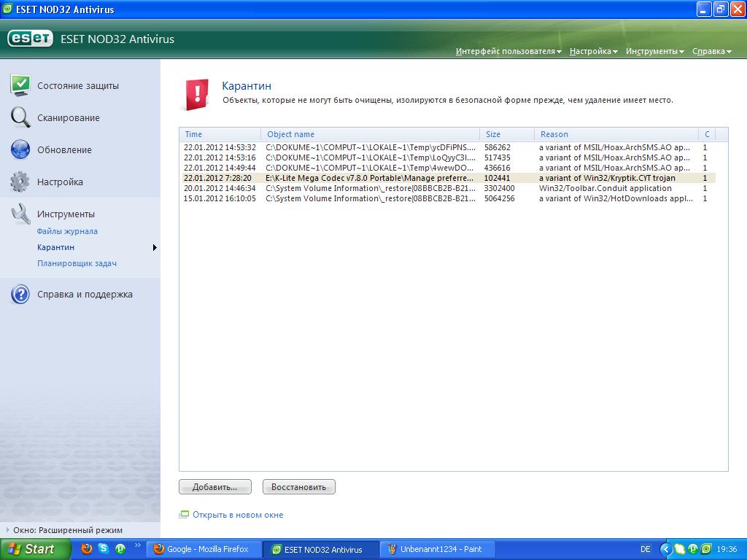Click the Восстановить button

click(x=298, y=487)
